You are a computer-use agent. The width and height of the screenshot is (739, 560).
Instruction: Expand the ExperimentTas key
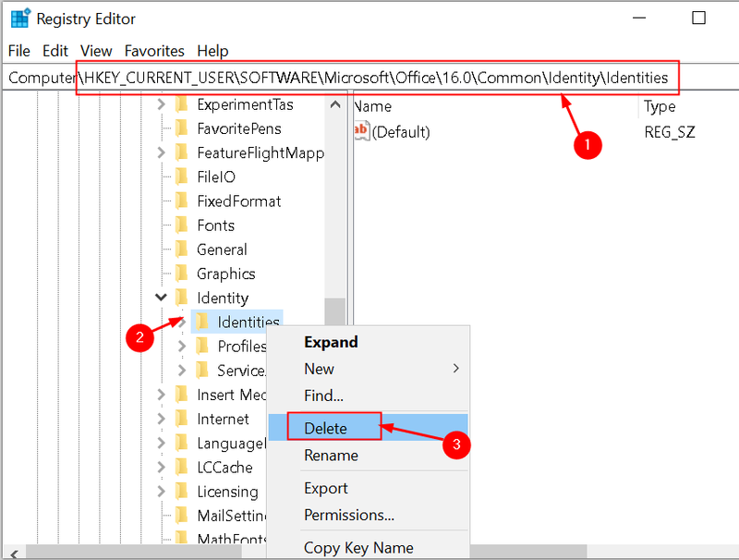(161, 104)
